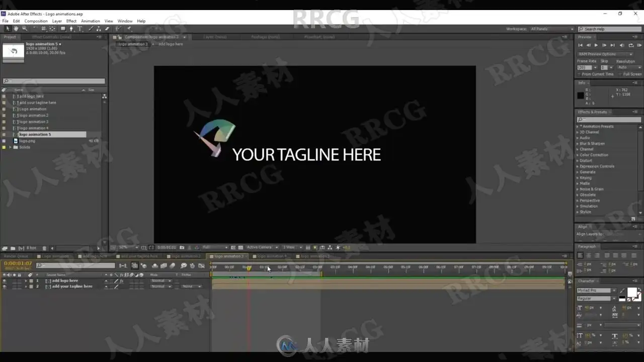Click the RAM preview play icon

pyautogui.click(x=639, y=45)
